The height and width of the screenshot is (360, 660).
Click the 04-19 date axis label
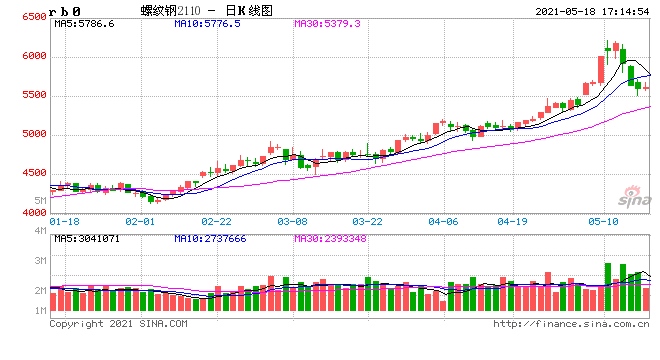[x=512, y=221]
